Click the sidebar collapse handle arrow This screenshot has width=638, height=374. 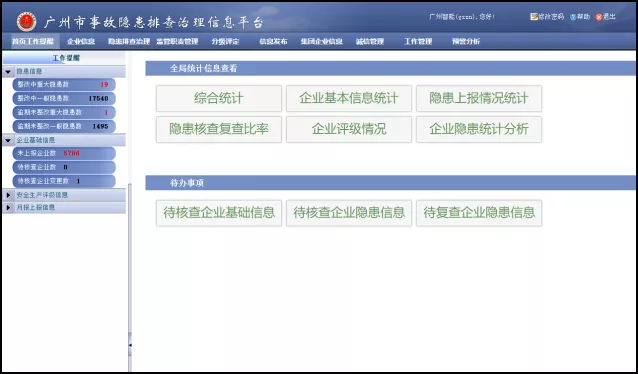[x=130, y=345]
